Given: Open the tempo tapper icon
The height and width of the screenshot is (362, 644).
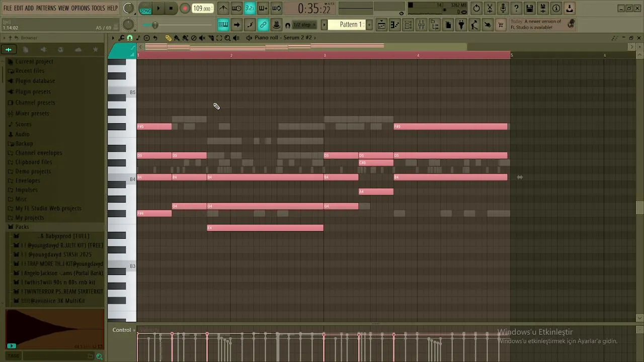Looking at the screenshot, I should click(474, 25).
